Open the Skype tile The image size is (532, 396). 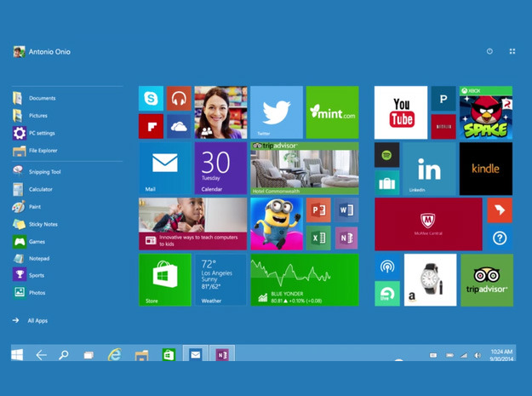click(x=151, y=99)
